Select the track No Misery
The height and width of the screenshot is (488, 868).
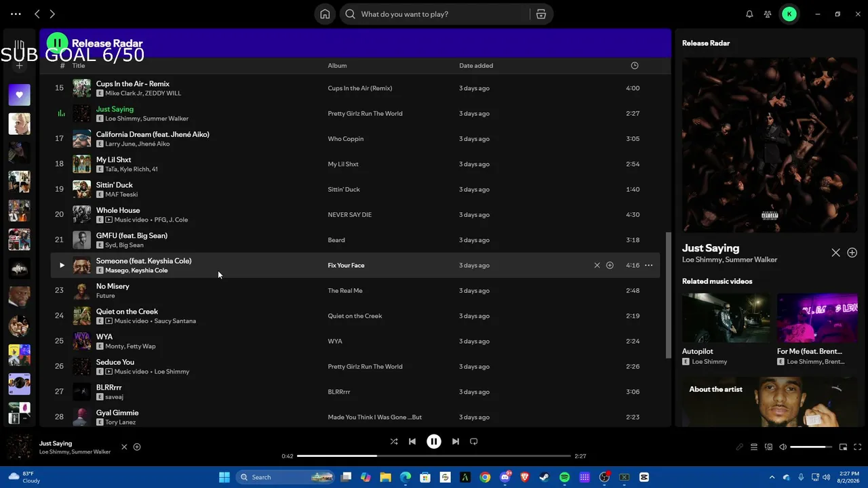click(x=355, y=291)
